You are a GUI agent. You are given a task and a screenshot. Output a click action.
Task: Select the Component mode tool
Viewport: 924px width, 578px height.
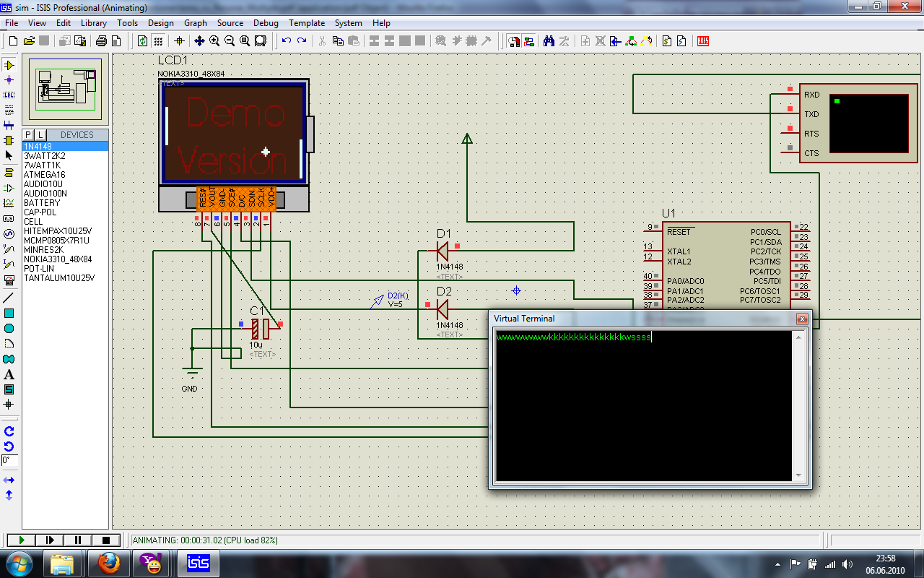click(9, 65)
